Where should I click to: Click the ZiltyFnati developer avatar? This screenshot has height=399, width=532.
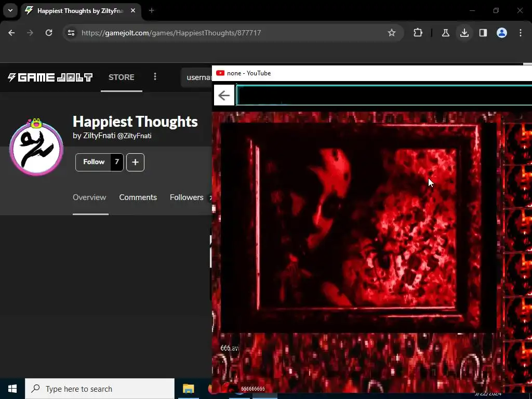coord(36,149)
